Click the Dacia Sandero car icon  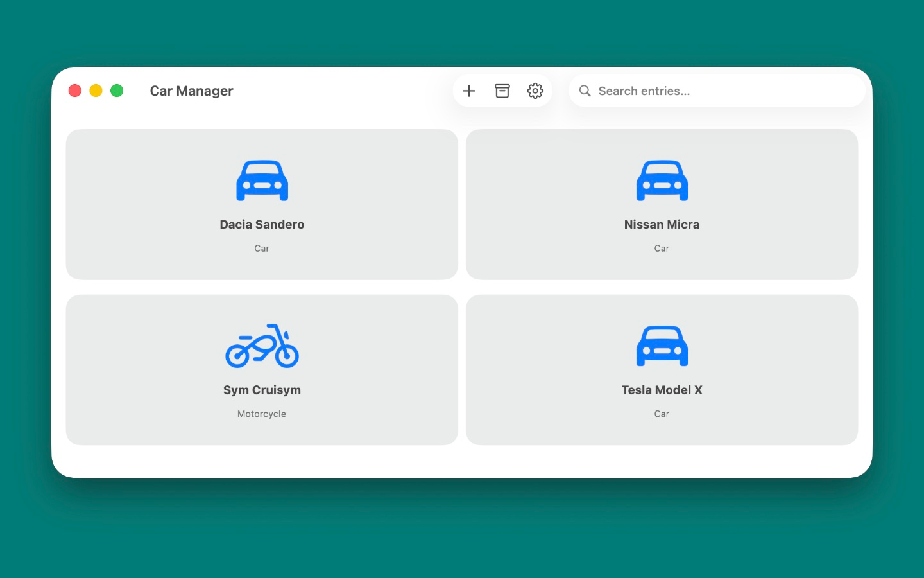pos(262,180)
